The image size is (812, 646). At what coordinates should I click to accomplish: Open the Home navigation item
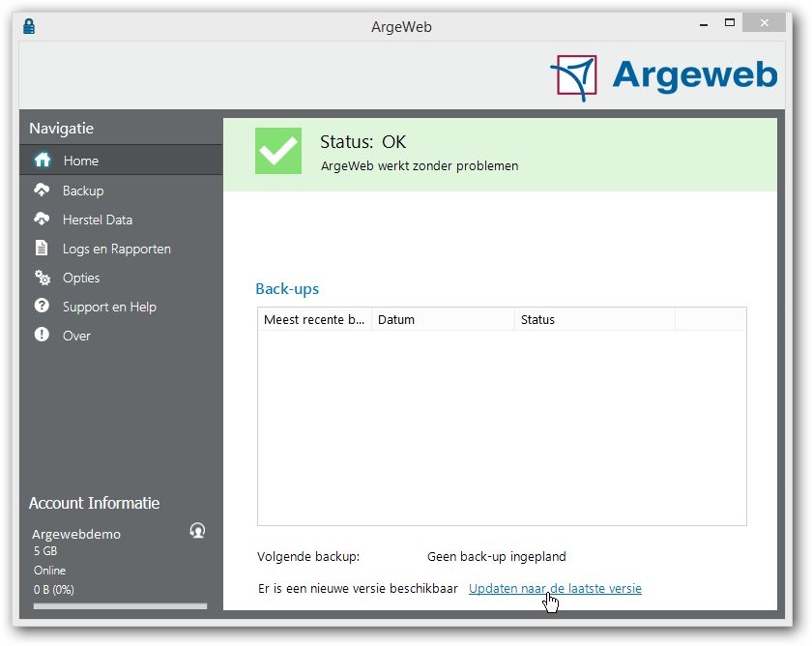pos(121,161)
